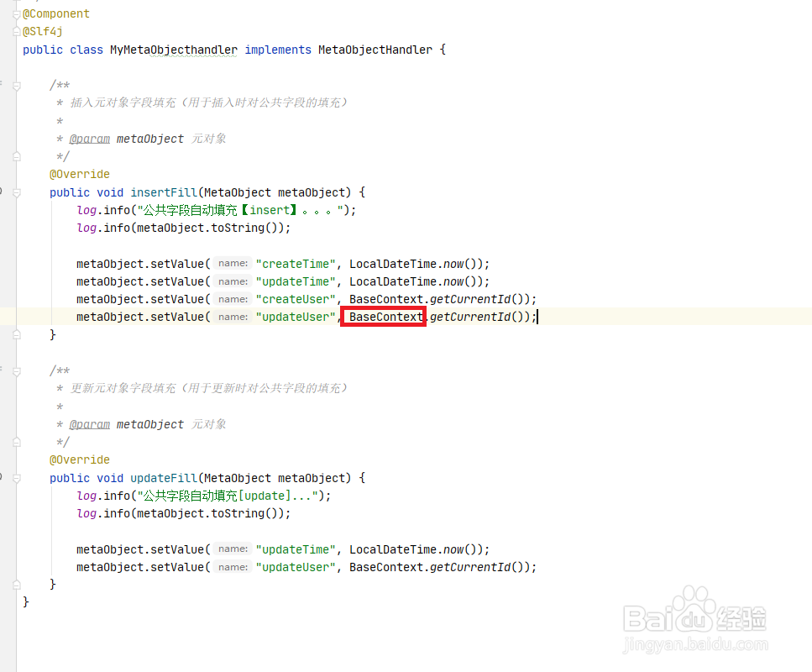Click fold end marker at updateFill closing brace
This screenshot has width=812, height=672.
coord(17,585)
